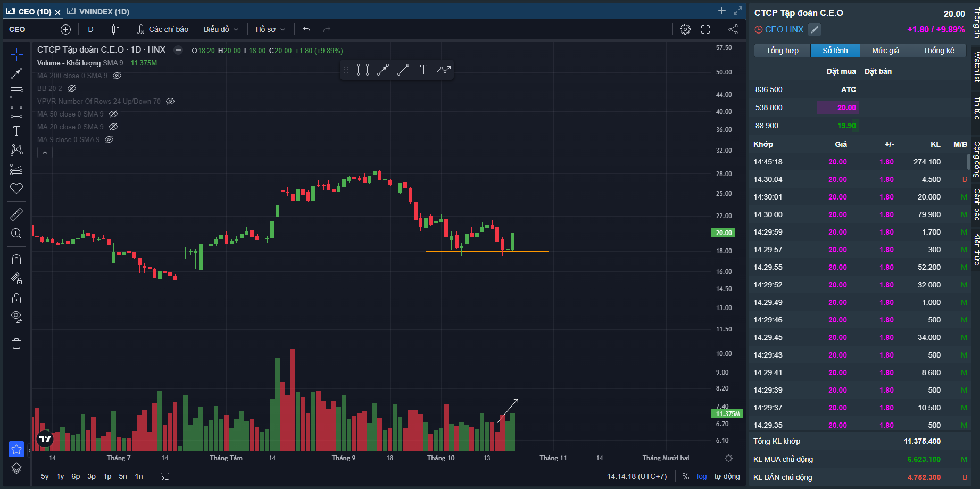980x489 pixels.
Task: Select the magnet mode icon
Action: point(16,260)
